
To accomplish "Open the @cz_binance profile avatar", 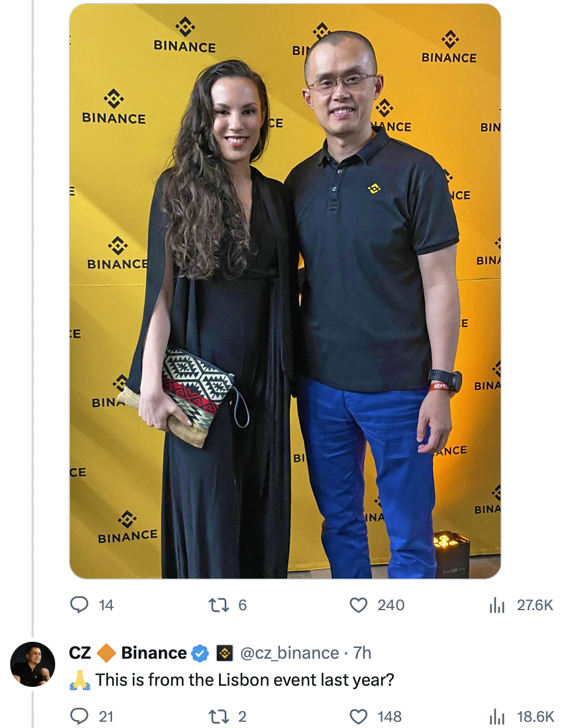I will [33, 664].
